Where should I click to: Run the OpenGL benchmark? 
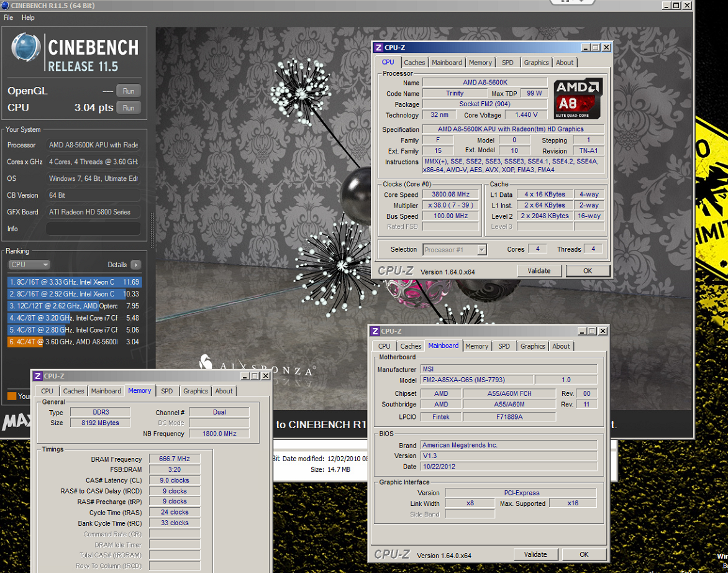pyautogui.click(x=129, y=91)
